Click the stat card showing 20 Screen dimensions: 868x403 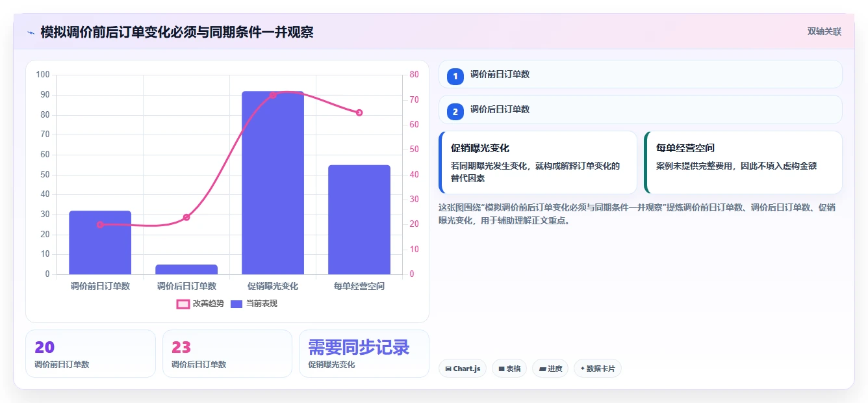tap(90, 354)
